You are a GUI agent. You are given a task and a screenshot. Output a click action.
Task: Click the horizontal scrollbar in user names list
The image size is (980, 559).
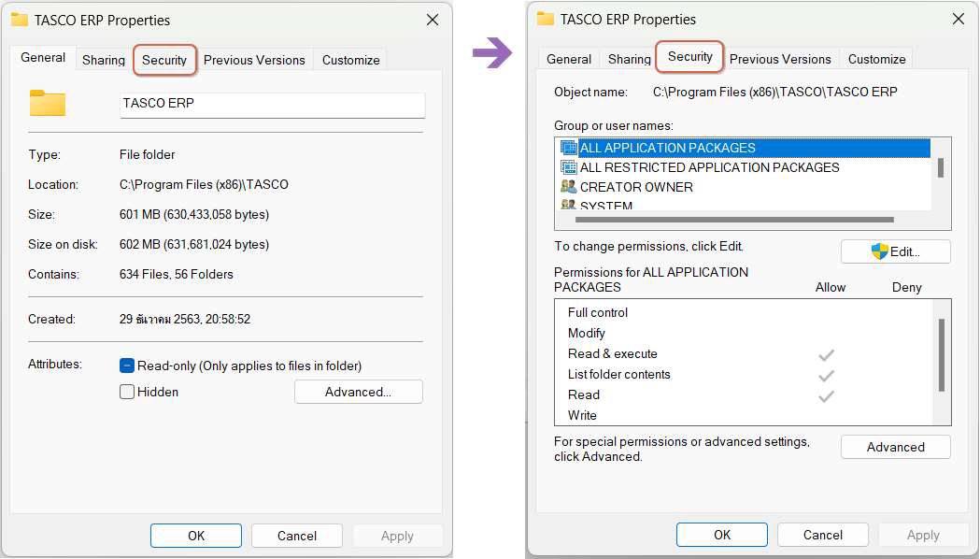[734, 220]
